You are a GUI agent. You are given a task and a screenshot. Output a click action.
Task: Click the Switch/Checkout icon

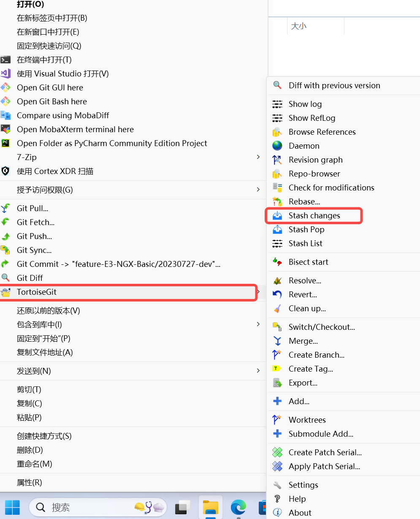[277, 327]
